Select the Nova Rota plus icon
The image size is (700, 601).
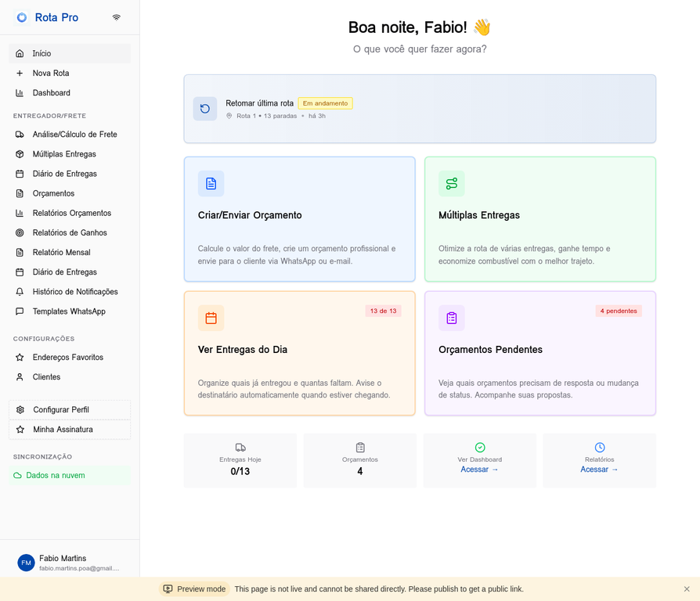coord(18,73)
